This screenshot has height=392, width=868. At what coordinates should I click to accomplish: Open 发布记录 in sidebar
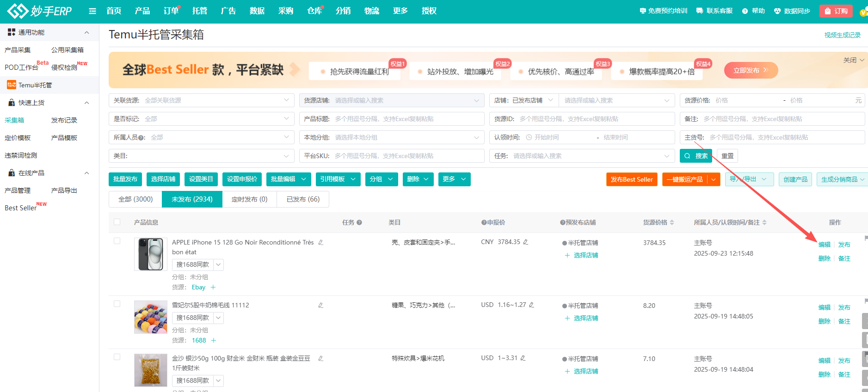pyautogui.click(x=64, y=120)
